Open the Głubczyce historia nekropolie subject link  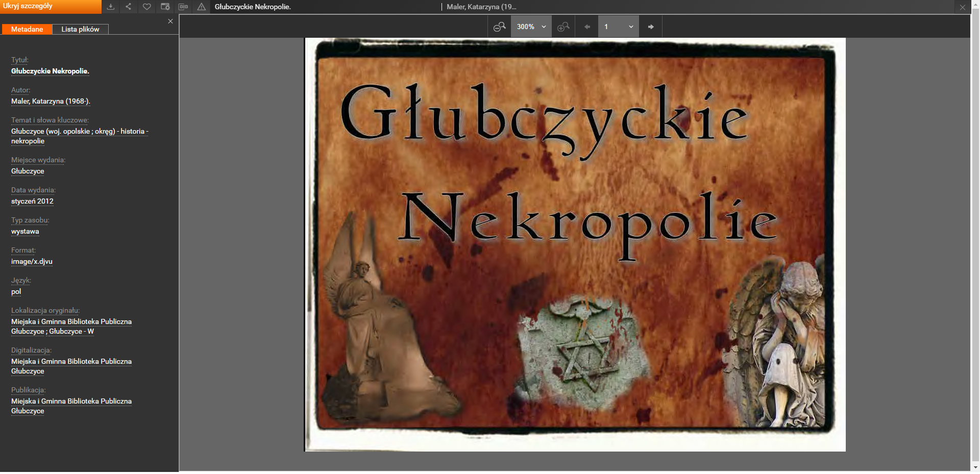tap(80, 136)
